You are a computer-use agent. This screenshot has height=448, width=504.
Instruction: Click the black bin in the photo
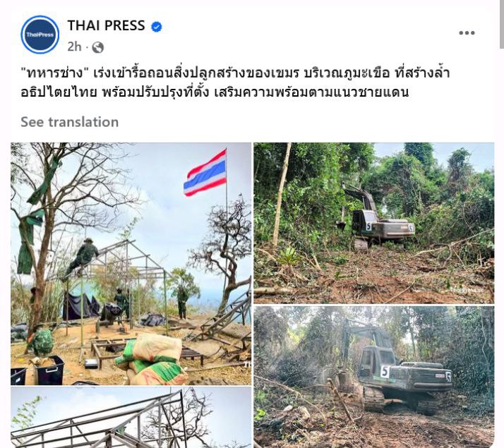click(50, 370)
